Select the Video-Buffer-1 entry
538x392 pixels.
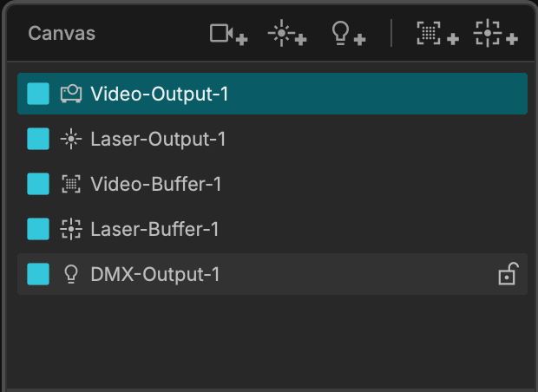click(272, 184)
